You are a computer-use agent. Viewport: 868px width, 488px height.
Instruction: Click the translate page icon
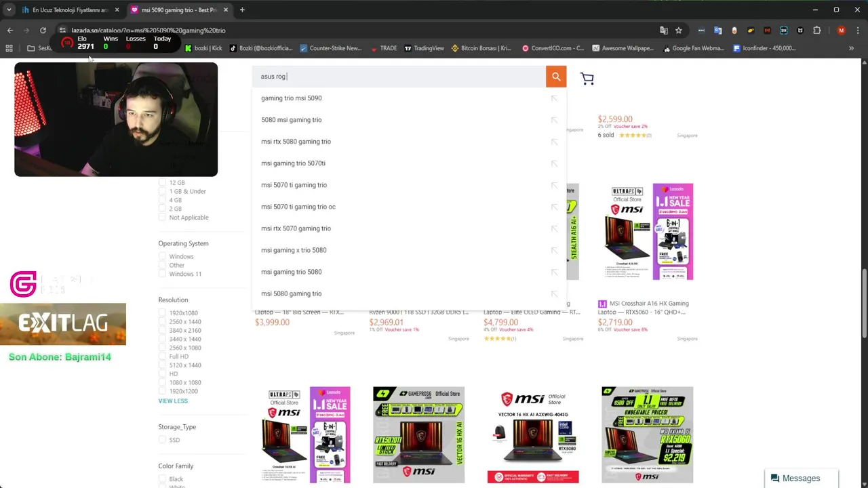(664, 30)
